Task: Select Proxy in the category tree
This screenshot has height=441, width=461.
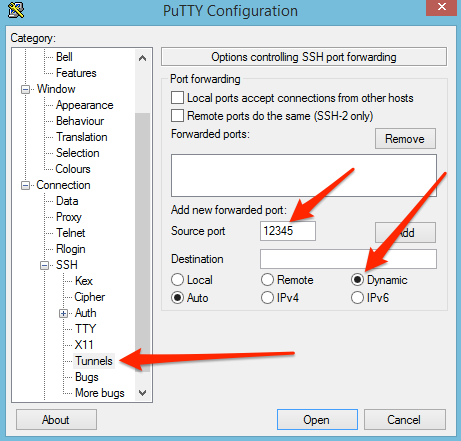Action: pyautogui.click(x=69, y=217)
